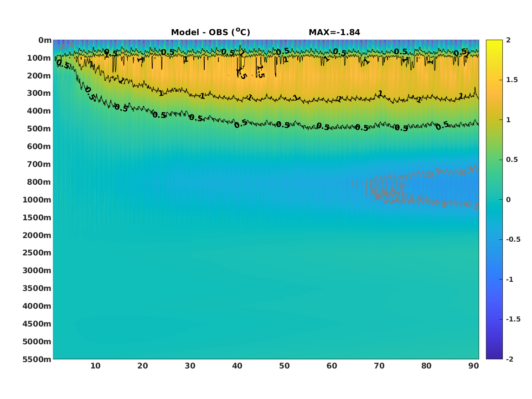
Task: Click the x-axis tick label 40
Action: [237, 366]
